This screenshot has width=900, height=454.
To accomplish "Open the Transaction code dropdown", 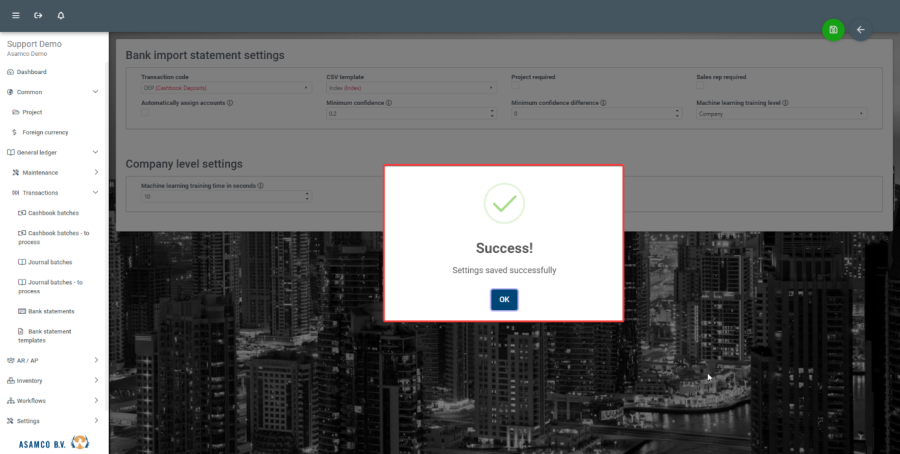I will point(226,88).
